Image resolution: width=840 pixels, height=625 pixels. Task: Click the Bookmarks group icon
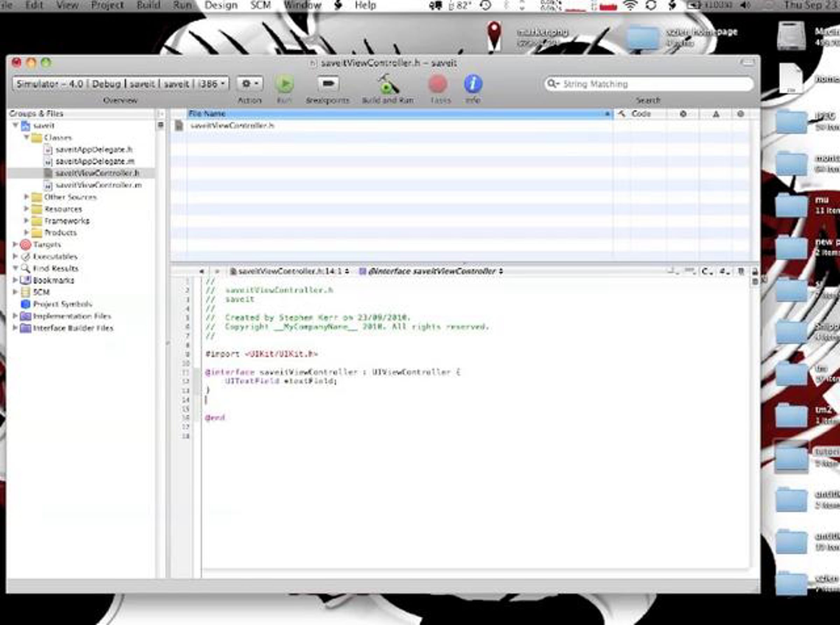[x=25, y=280]
